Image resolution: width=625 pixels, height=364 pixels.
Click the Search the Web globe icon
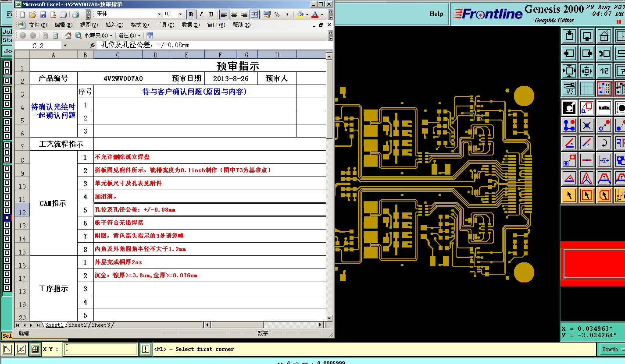click(x=79, y=35)
